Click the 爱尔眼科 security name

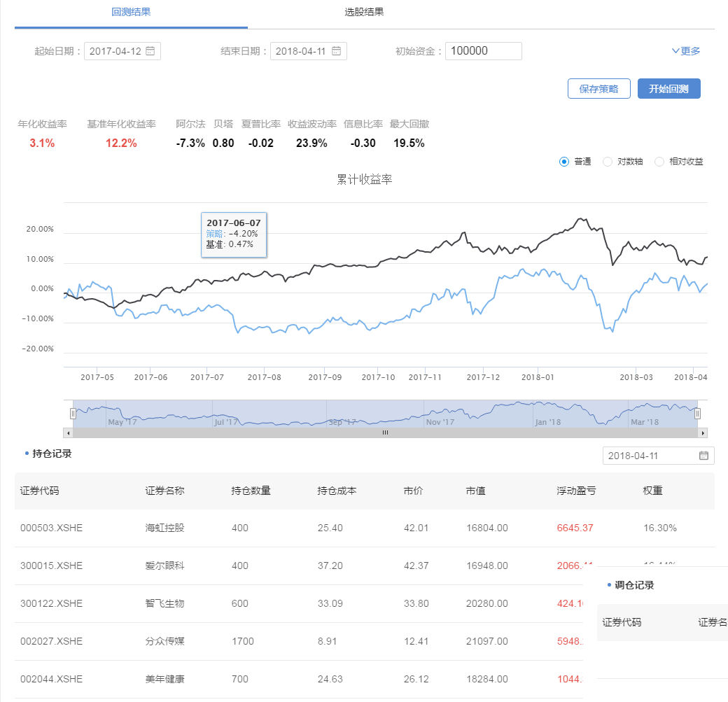point(164,566)
